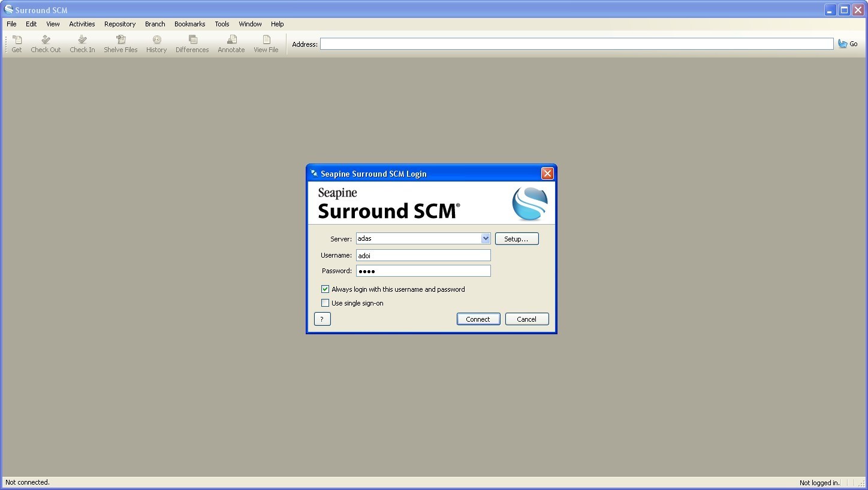Open the Repository menu
The height and width of the screenshot is (490, 868).
tap(120, 24)
